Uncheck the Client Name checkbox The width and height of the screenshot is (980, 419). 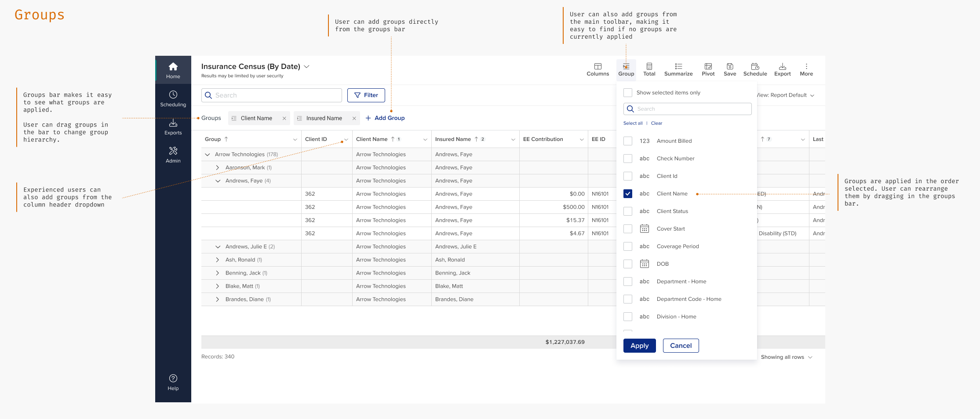tap(628, 194)
